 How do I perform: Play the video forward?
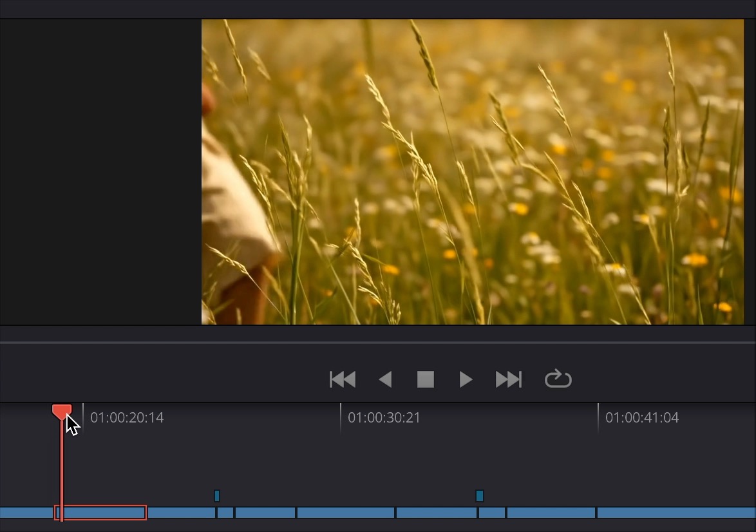tap(466, 379)
